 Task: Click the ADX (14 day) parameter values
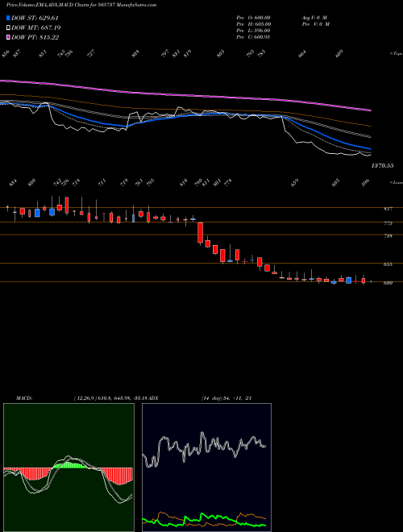226,398
